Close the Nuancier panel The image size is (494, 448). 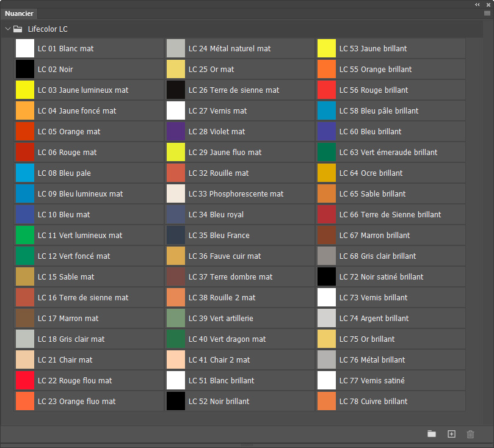click(489, 5)
